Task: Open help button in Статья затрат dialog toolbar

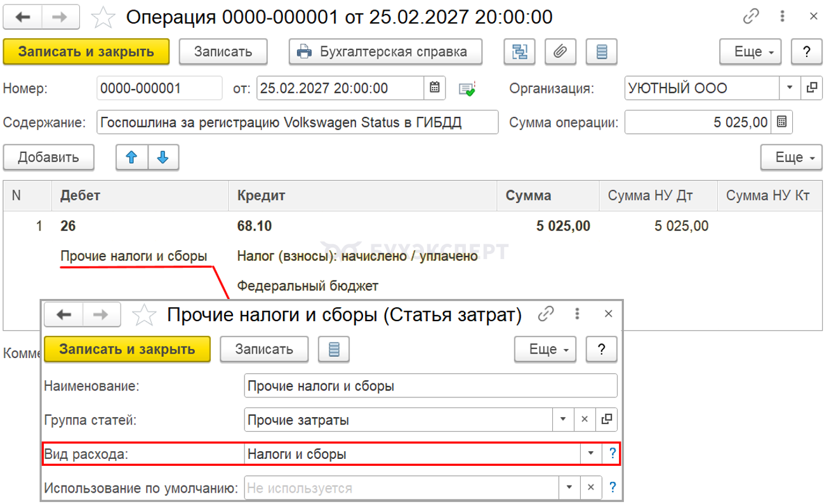Action: (x=600, y=349)
